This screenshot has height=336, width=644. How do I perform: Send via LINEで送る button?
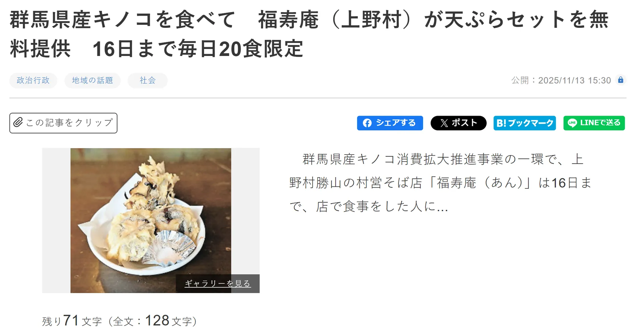594,123
